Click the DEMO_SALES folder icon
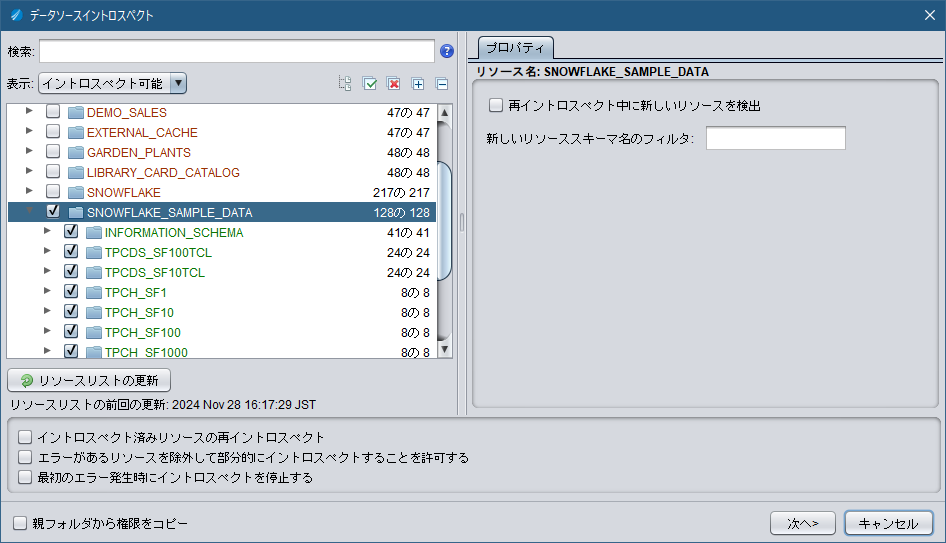The height and width of the screenshot is (543, 946). click(76, 113)
